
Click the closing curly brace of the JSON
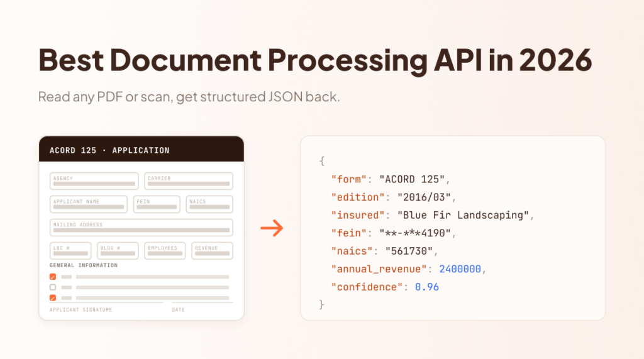coord(322,305)
